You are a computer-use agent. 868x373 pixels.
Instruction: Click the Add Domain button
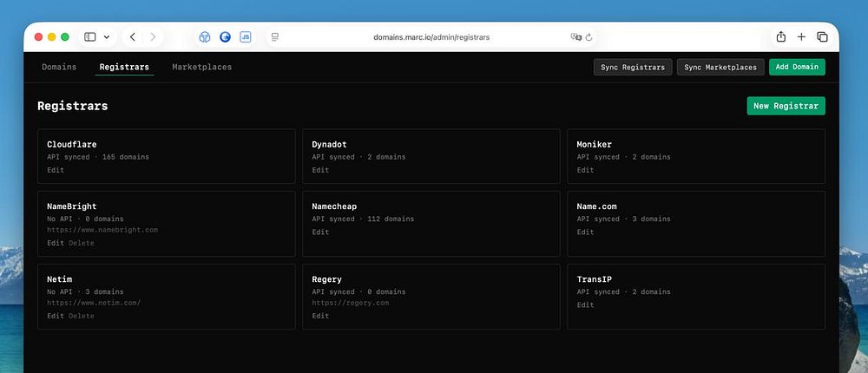click(x=797, y=67)
